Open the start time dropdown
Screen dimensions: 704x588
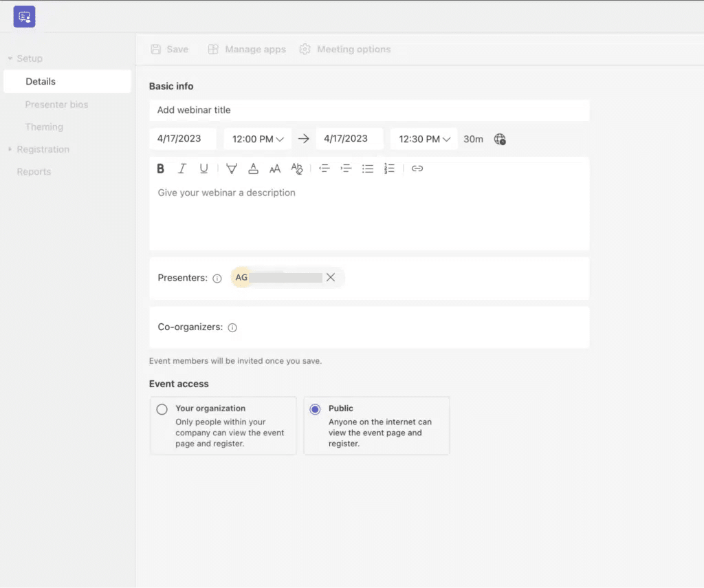[x=257, y=138]
